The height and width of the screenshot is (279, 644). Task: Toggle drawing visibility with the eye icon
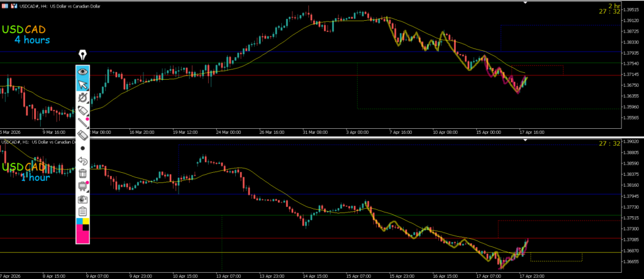(x=82, y=71)
